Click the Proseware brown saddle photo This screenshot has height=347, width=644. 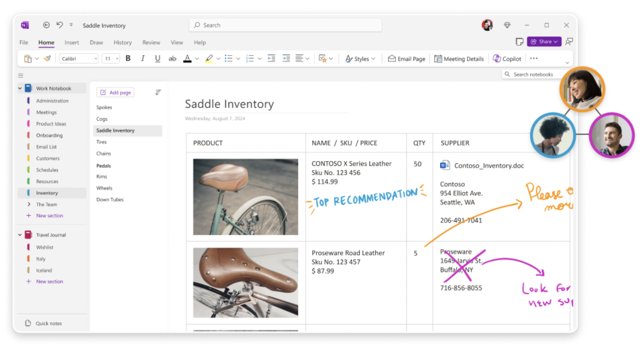(x=246, y=282)
